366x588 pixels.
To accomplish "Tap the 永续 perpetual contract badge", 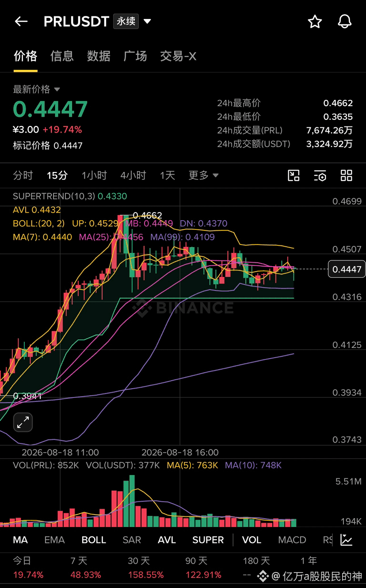I will point(126,21).
